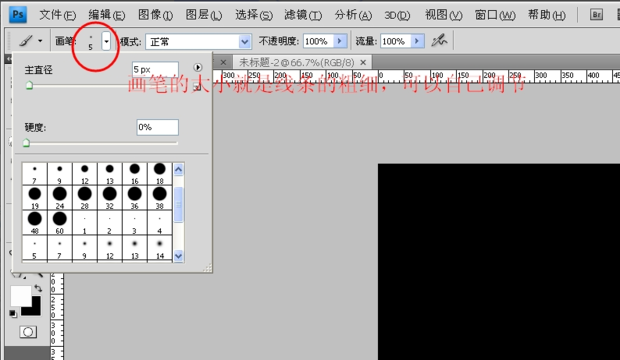Select the soft round 7 brush
The image size is (620, 360).
(60, 249)
